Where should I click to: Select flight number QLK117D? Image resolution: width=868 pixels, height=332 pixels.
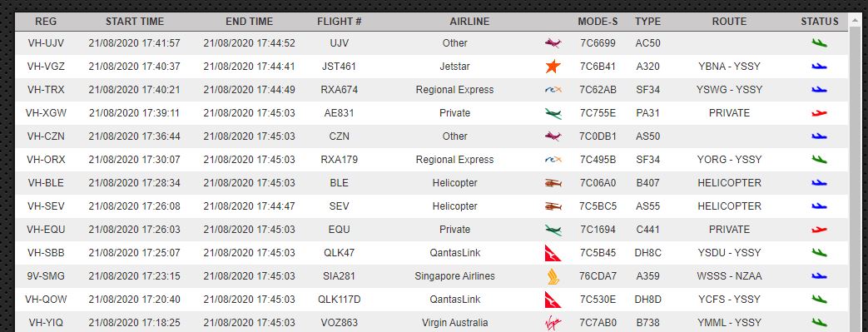coord(339,300)
